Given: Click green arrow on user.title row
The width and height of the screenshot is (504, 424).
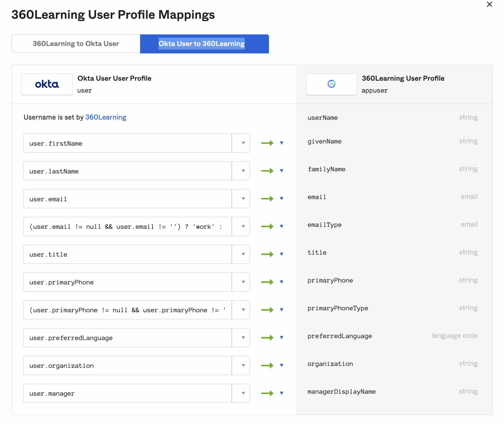Looking at the screenshot, I should click(267, 254).
